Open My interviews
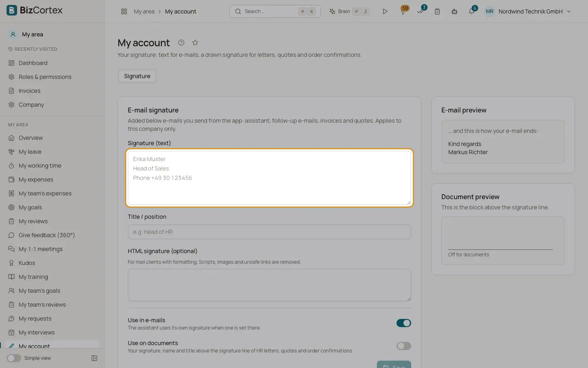The width and height of the screenshot is (588, 368). coord(52,332)
